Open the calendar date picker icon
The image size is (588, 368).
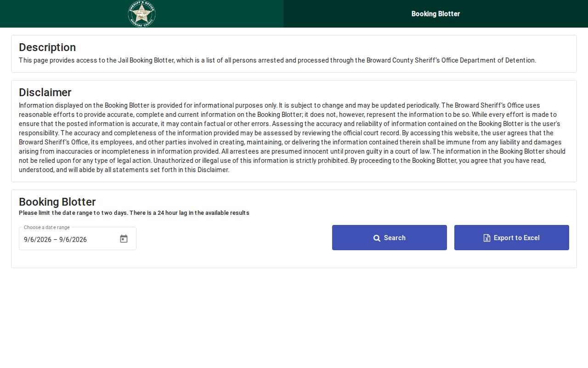124,239
